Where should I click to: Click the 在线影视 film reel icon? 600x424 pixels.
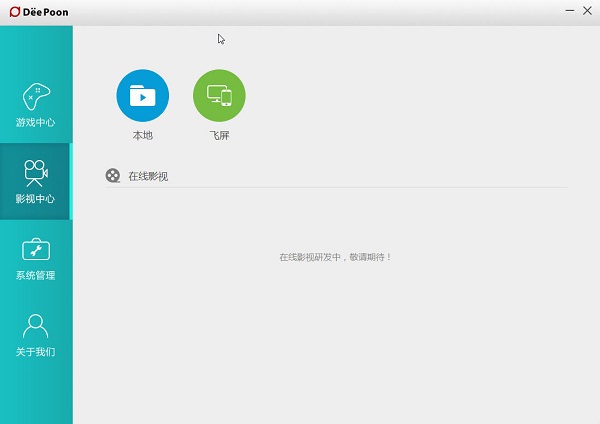click(113, 176)
